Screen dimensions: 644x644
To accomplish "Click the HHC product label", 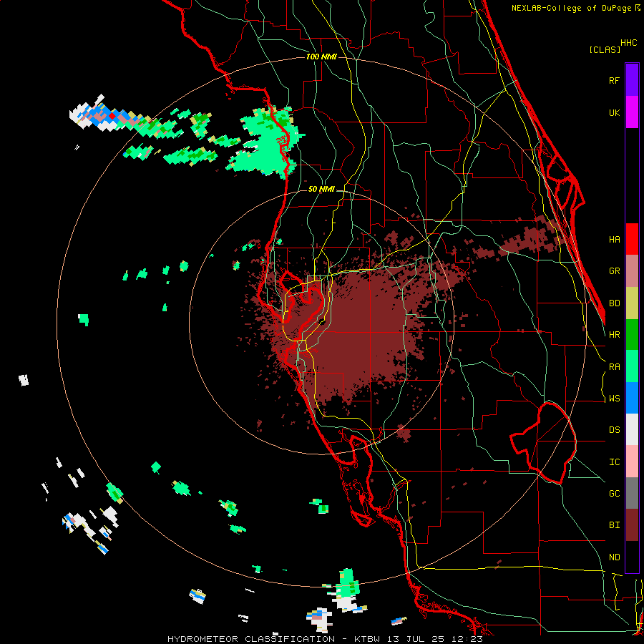I will pos(629,43).
